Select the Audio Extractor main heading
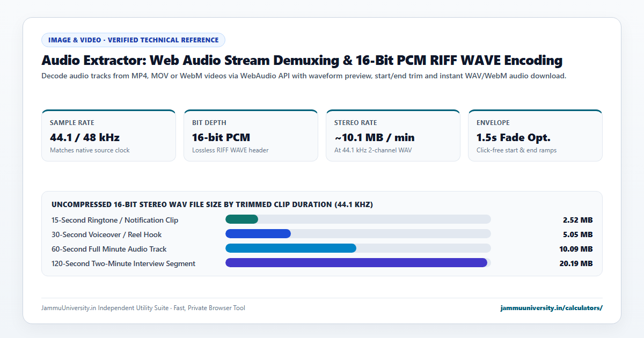The width and height of the screenshot is (644, 338). coord(302,60)
